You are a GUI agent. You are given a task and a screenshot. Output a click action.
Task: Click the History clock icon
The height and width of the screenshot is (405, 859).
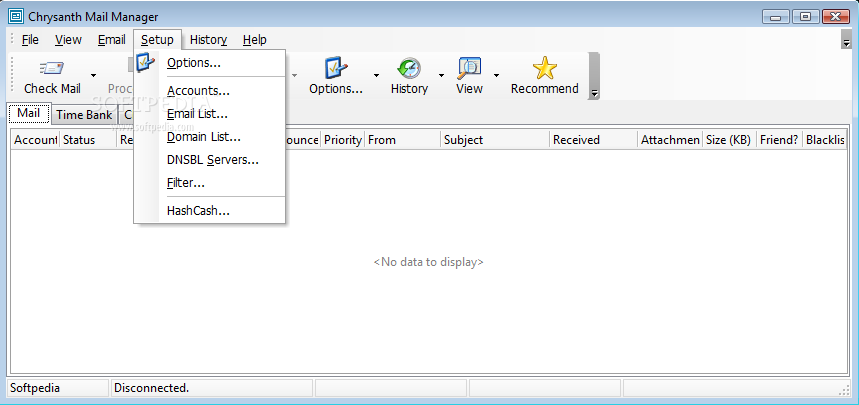pos(409,69)
